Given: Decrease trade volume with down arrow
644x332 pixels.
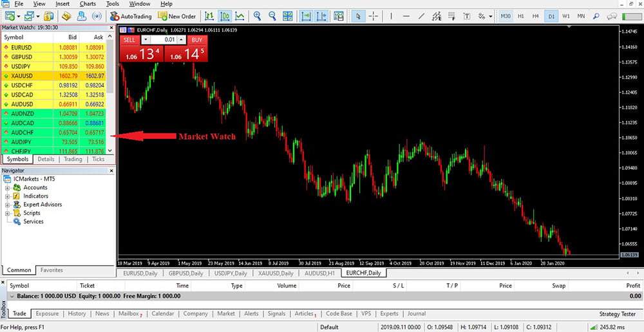Looking at the screenshot, I should (x=146, y=40).
